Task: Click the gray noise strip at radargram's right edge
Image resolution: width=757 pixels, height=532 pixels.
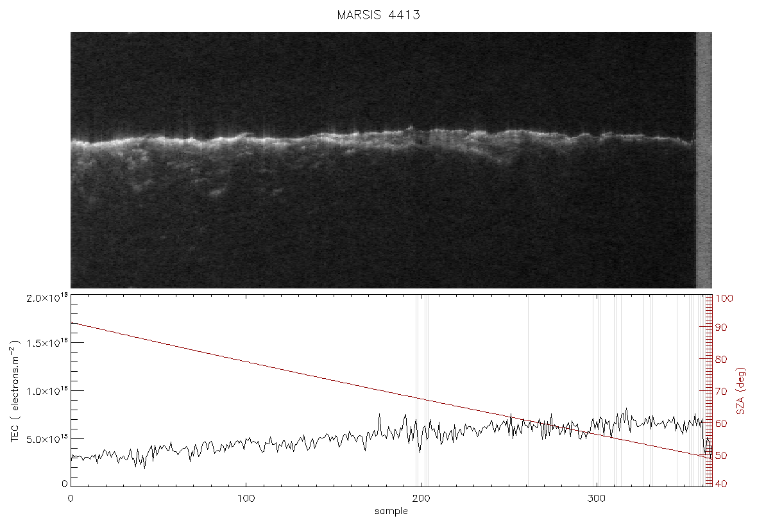Action: click(704, 160)
